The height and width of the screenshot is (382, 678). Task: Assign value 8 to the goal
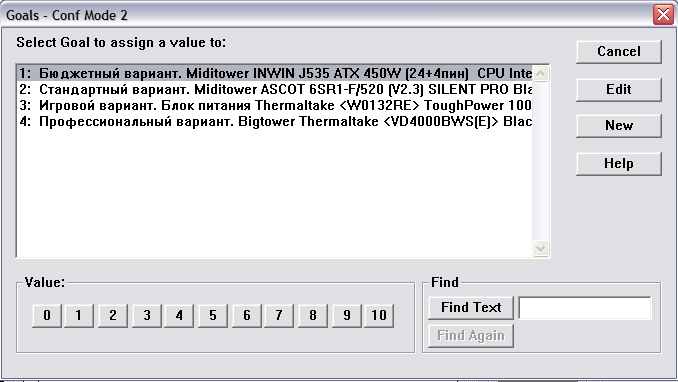pyautogui.click(x=313, y=315)
